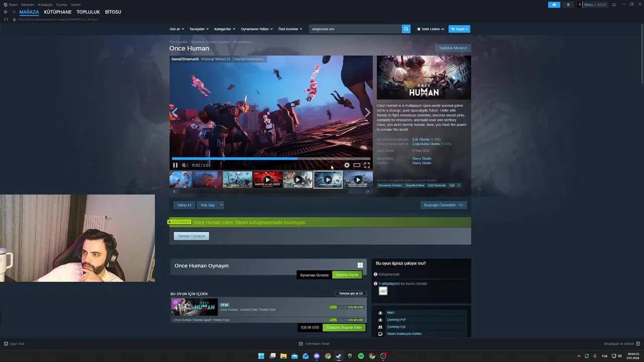Expand Oynamanın Yolları dropdown
644x362 pixels.
(257, 29)
